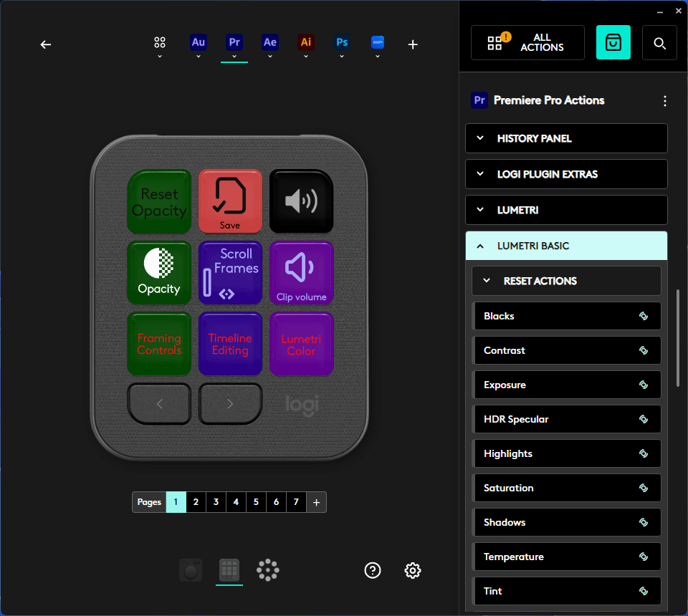Close the window

679,11
